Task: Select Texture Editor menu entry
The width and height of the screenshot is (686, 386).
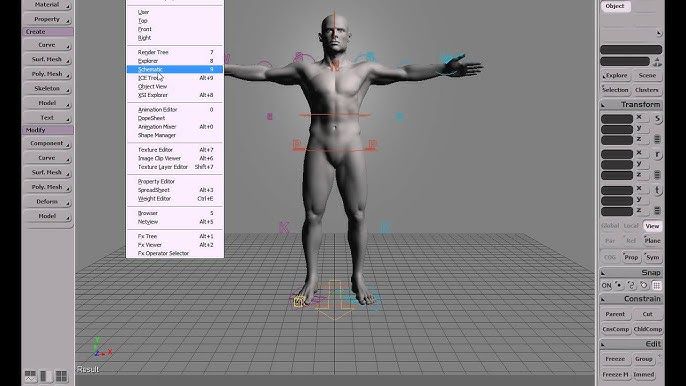Action: point(175,150)
